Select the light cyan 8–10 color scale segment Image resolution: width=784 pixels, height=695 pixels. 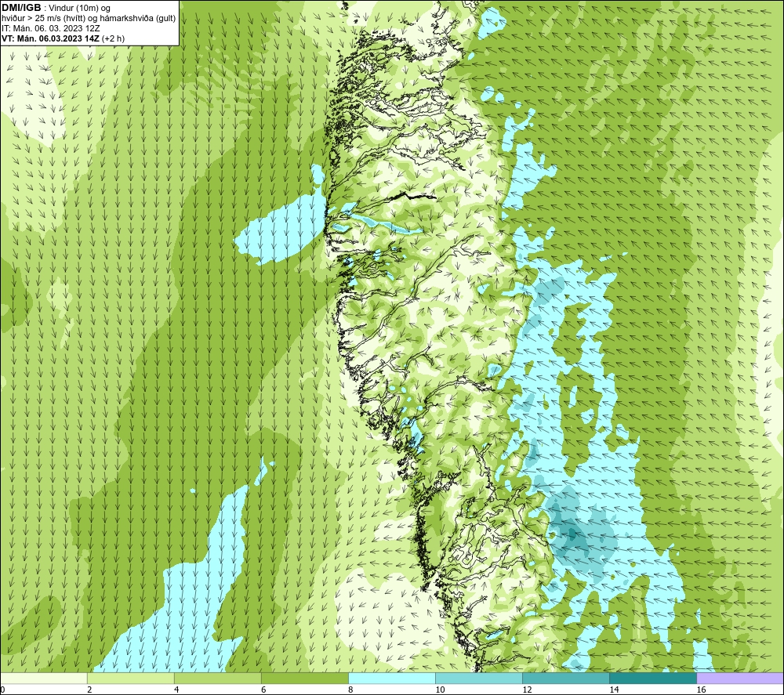391,678
